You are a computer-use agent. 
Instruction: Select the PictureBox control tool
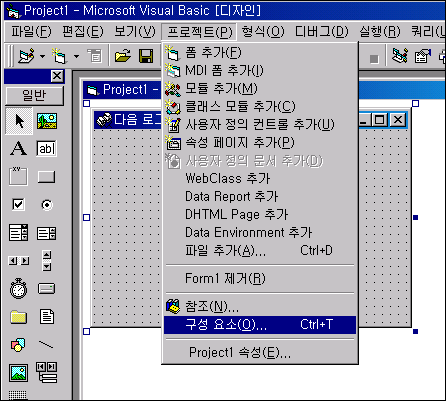pos(47,121)
